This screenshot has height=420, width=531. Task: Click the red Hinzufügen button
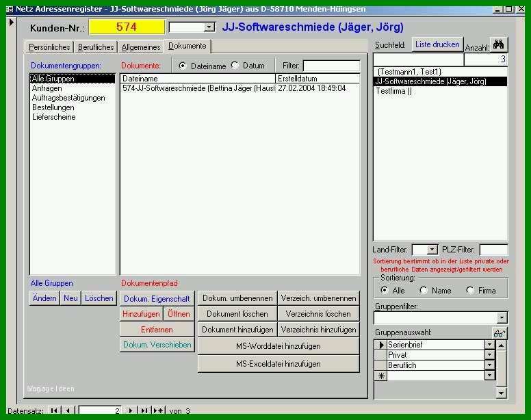click(x=141, y=314)
